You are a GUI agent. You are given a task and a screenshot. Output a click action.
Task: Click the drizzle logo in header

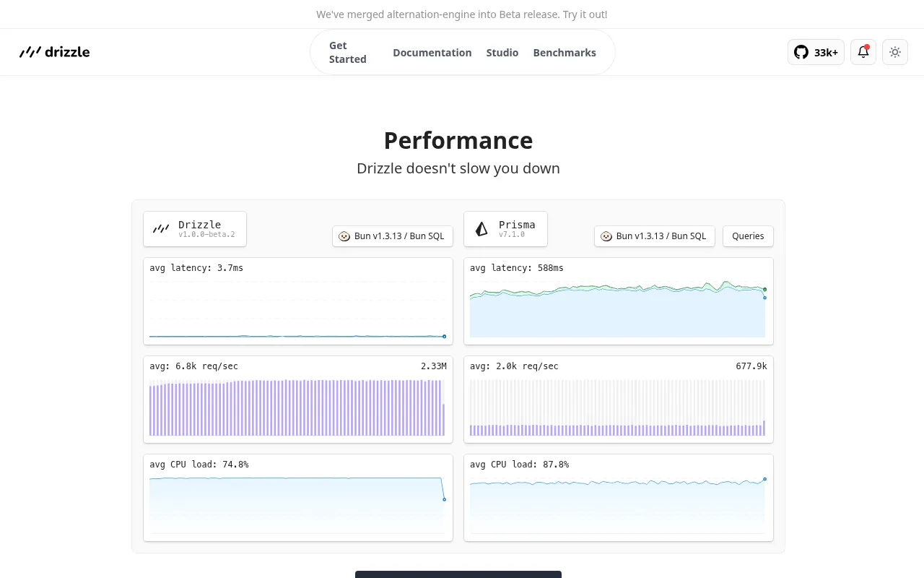point(54,52)
